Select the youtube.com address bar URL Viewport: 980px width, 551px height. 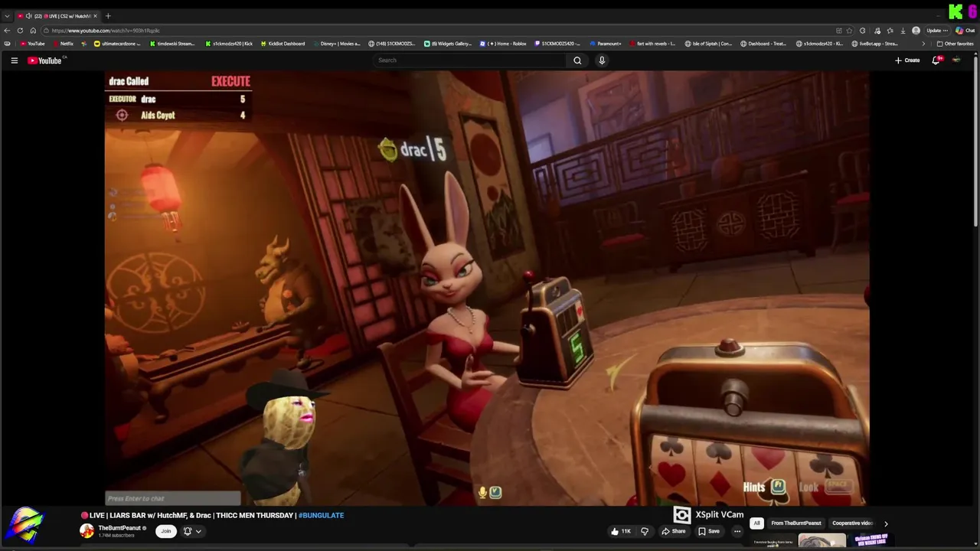(106, 31)
